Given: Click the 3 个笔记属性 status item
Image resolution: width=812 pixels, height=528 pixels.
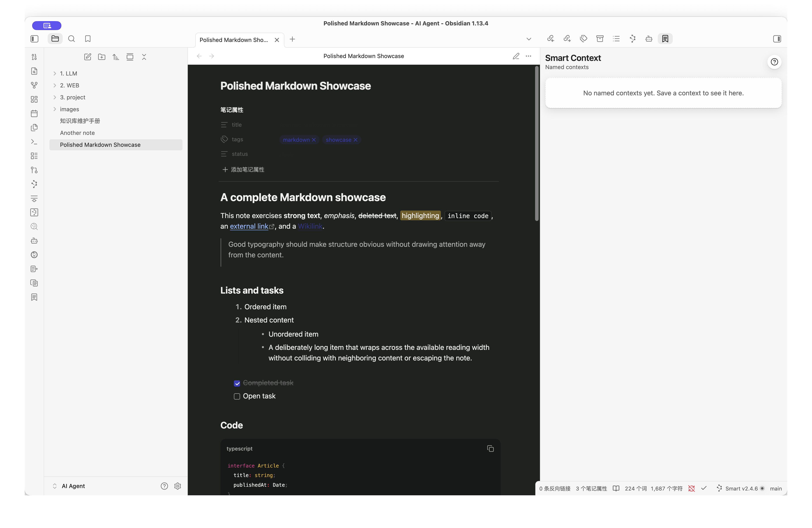Looking at the screenshot, I should (591, 488).
